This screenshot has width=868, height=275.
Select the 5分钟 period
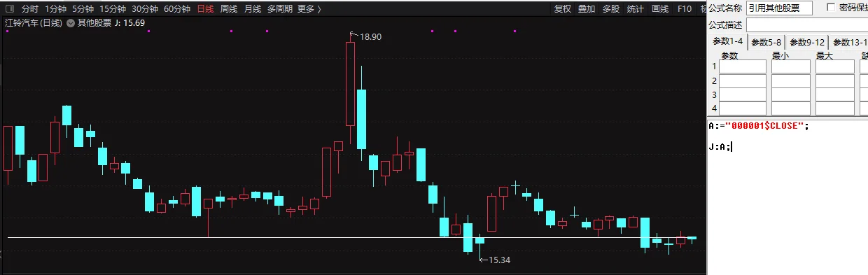(x=83, y=9)
